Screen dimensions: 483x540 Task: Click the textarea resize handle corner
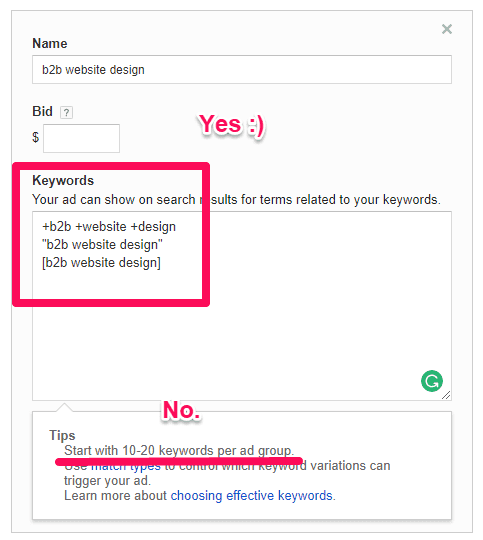446,395
